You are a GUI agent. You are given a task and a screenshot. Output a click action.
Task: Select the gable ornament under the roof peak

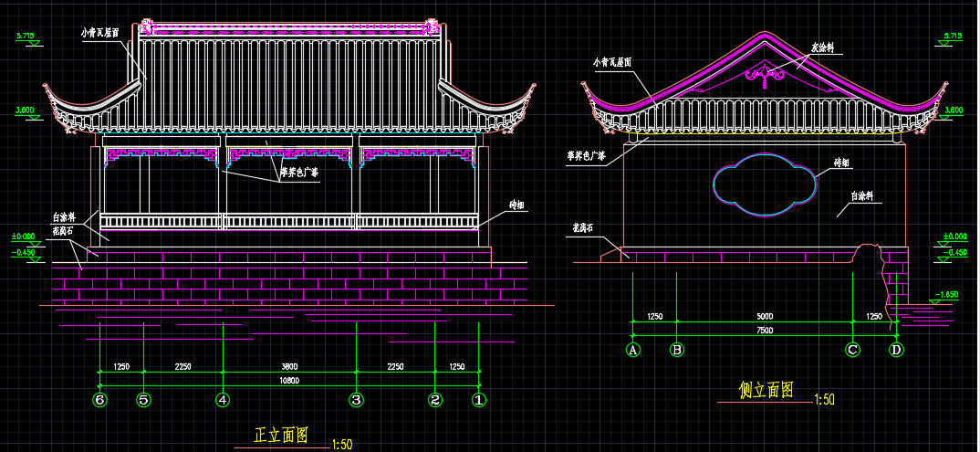coord(764,74)
